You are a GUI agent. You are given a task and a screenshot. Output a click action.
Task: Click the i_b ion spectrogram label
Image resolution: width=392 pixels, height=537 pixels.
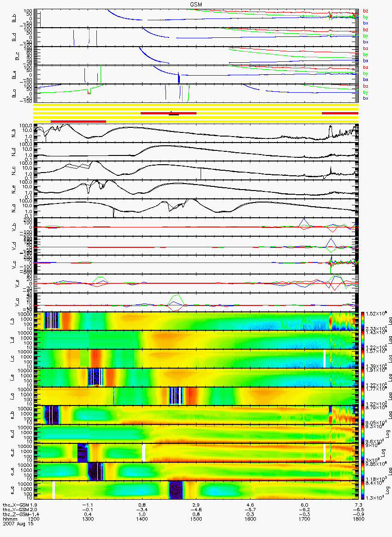tap(12, 321)
